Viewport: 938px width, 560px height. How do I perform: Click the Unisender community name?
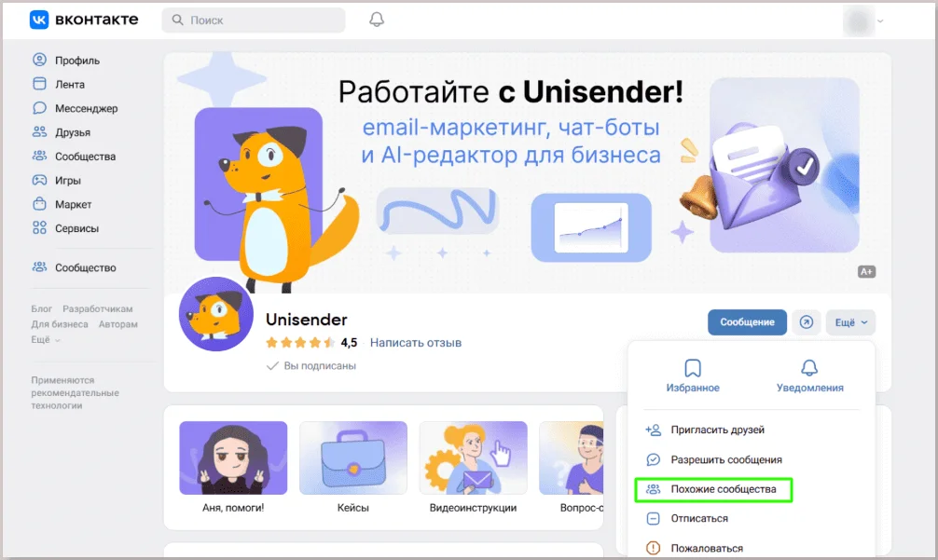coord(306,320)
